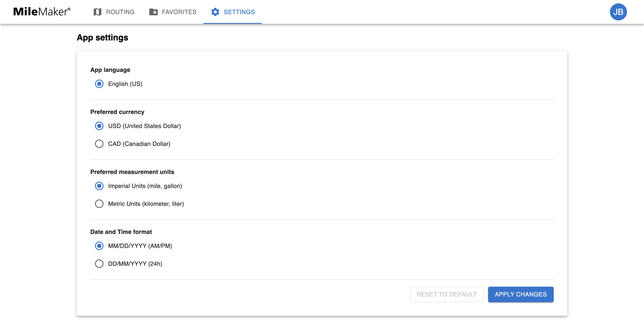This screenshot has width=644, height=336.
Task: Pick MM/DD/YYYY (AM/PM) date format
Action: point(99,246)
